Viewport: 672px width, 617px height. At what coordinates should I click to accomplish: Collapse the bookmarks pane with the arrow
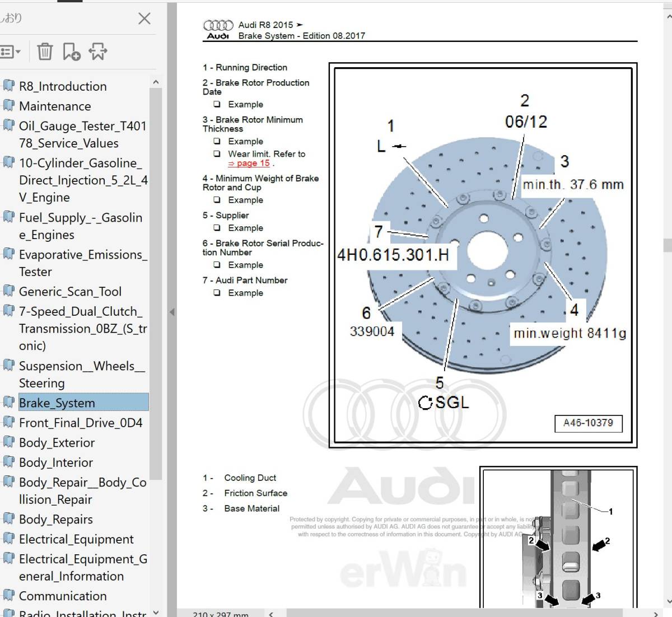point(172,312)
